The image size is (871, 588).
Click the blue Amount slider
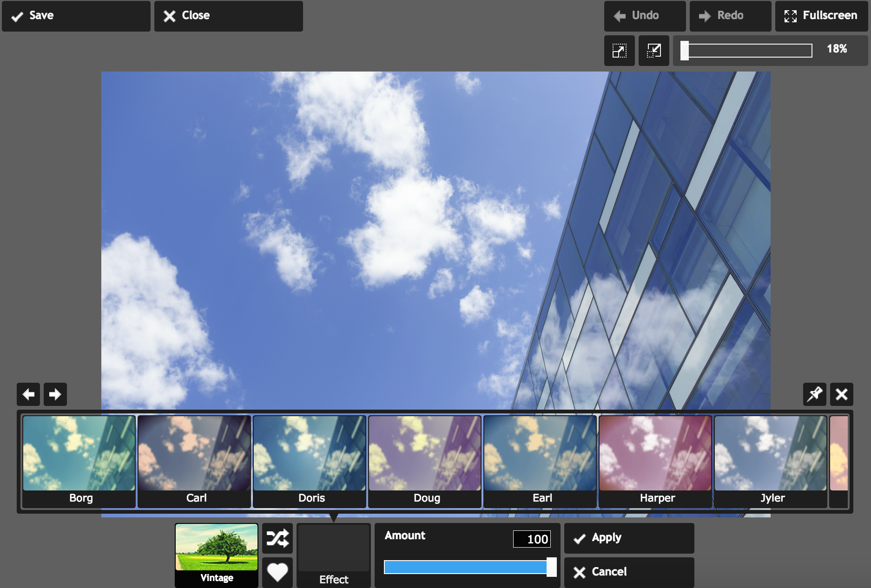pos(469,567)
